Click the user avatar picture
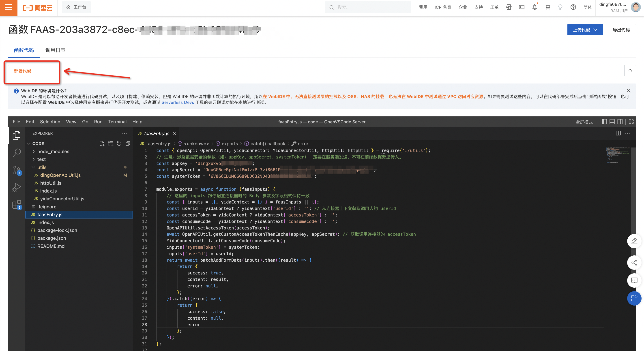Image resolution: width=644 pixels, height=351 pixels. point(635,7)
